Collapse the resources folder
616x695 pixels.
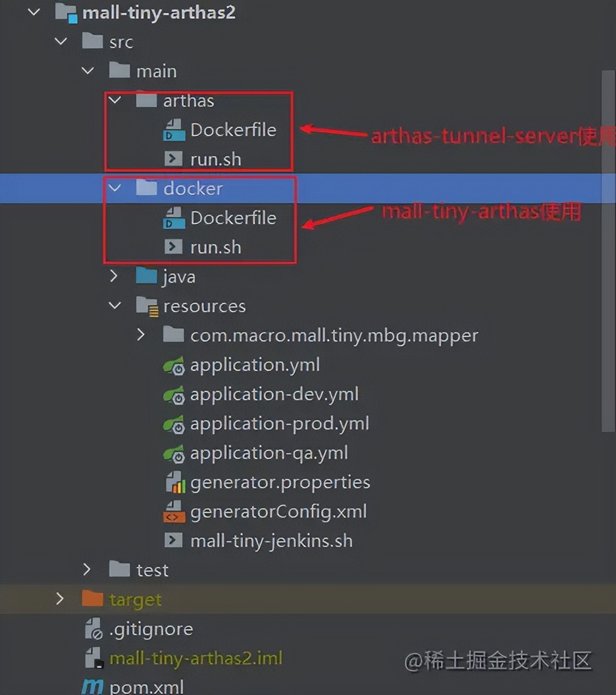point(115,306)
